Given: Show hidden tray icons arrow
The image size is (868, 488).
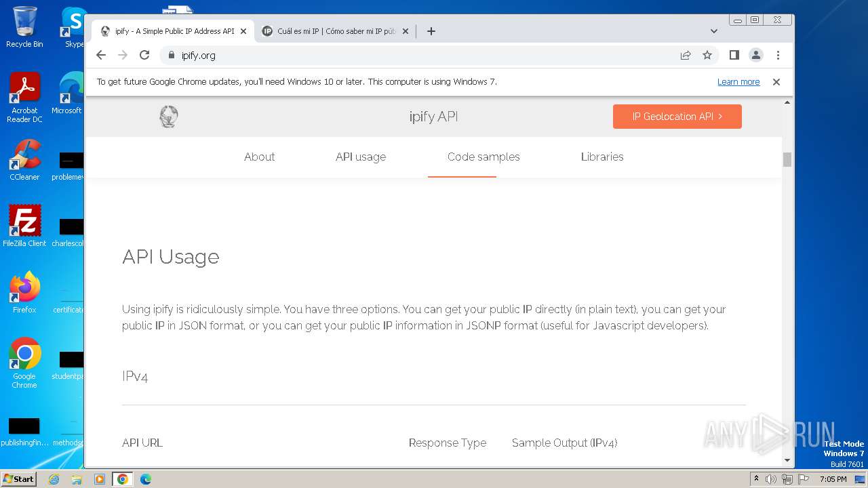Looking at the screenshot, I should click(756, 479).
